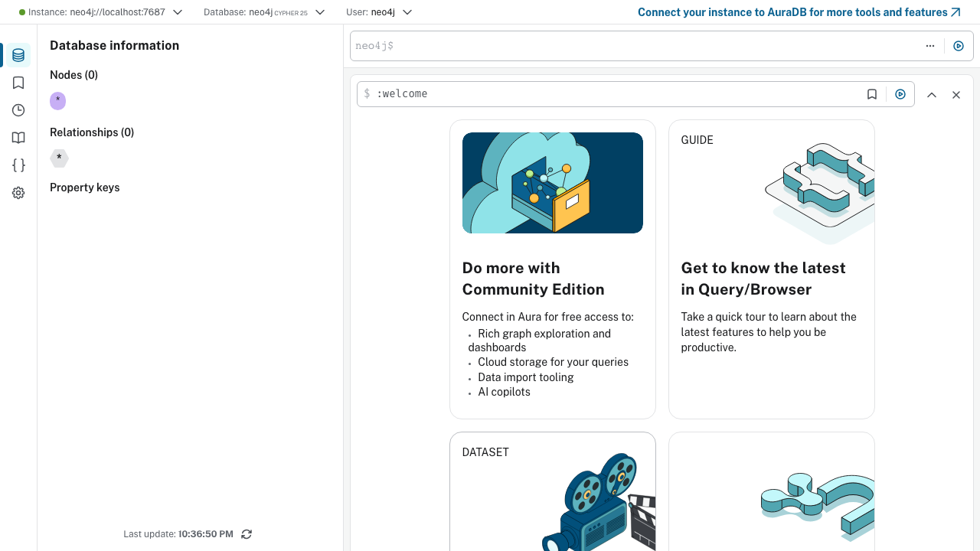Click the Take a quick tour description text
Viewport: 980px width, 551px height.
769,332
